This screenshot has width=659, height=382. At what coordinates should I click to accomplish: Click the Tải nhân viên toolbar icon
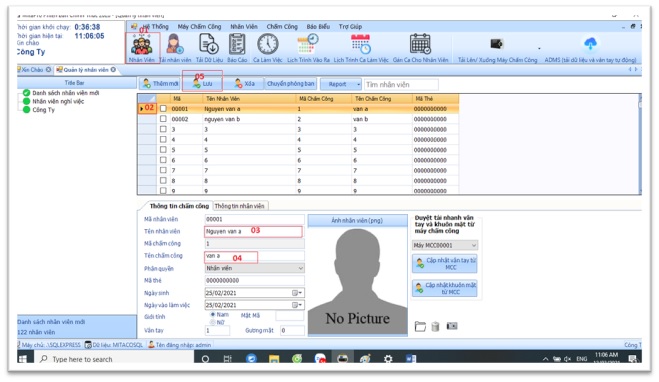point(175,48)
